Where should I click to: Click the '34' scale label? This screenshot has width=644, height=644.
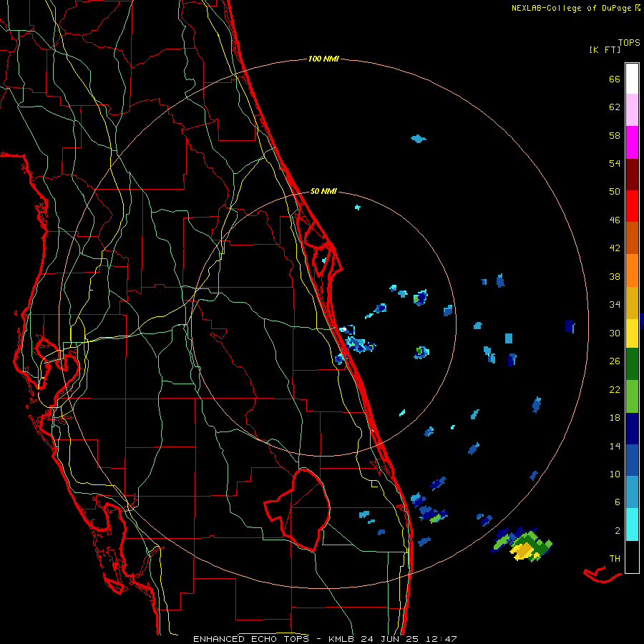615,305
